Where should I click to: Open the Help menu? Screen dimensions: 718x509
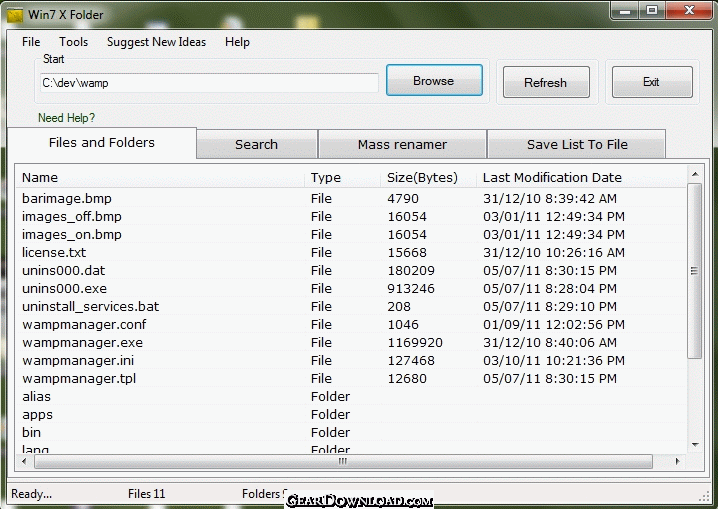coord(237,42)
